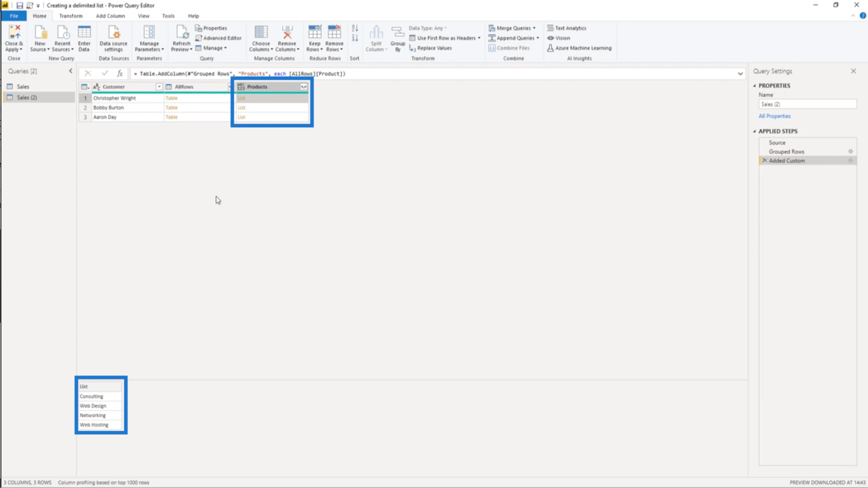868x488 pixels.
Task: Switch to Add Column tab
Action: tap(110, 16)
